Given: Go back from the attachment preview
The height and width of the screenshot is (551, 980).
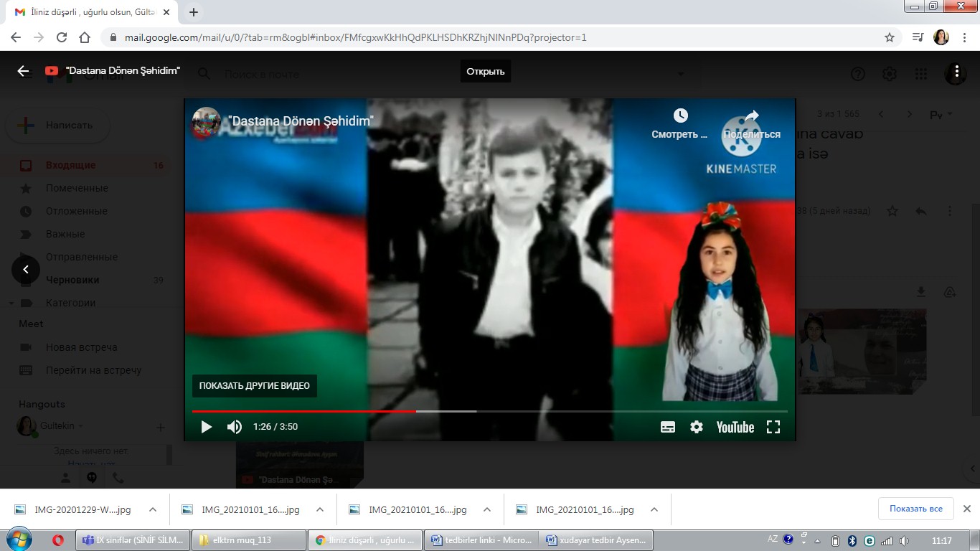Looking at the screenshot, I should coord(23,71).
